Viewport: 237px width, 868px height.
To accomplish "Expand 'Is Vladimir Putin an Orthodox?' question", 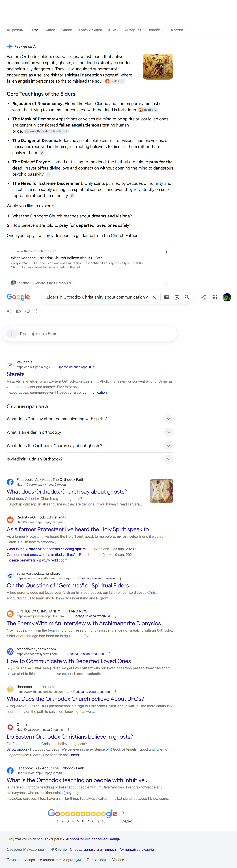I will coord(90,459).
